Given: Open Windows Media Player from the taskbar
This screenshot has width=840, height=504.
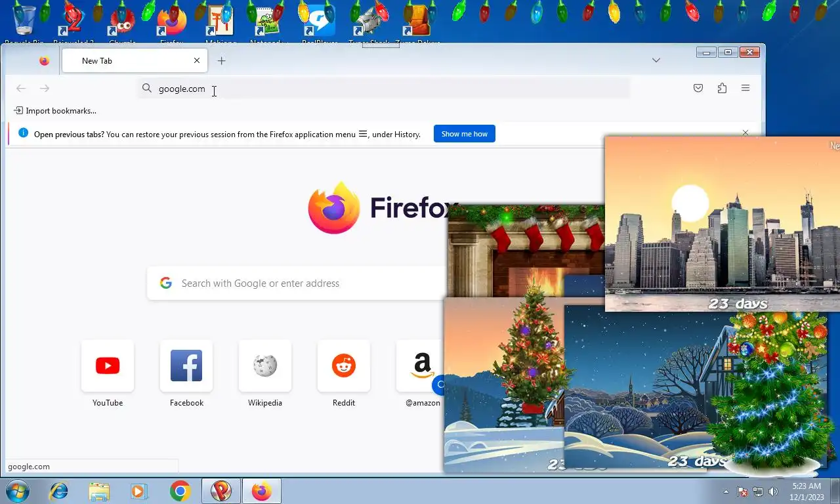Looking at the screenshot, I should 139,491.
